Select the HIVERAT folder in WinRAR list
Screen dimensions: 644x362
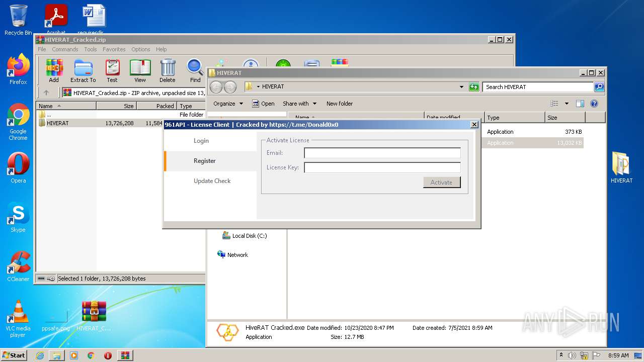coord(58,123)
